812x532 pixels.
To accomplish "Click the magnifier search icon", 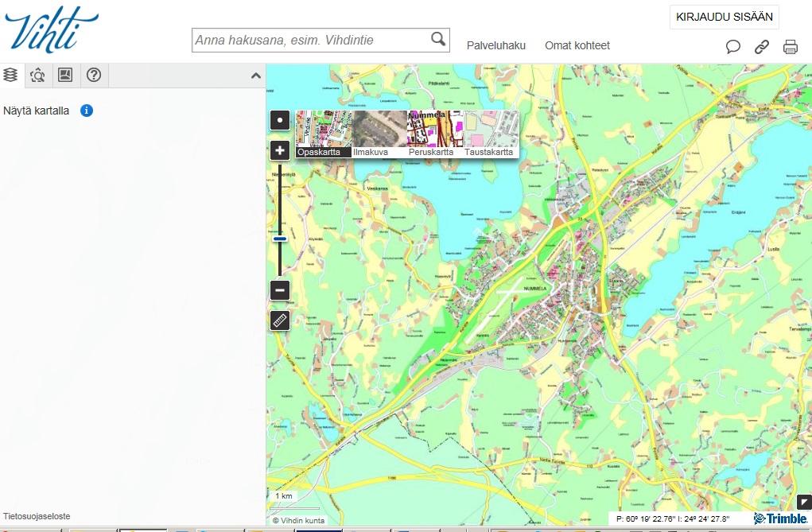I will 438,39.
